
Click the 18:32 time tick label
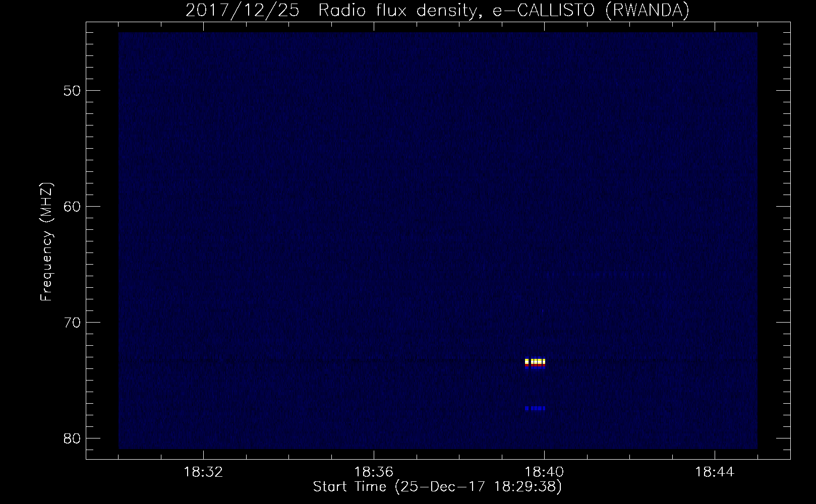point(203,472)
